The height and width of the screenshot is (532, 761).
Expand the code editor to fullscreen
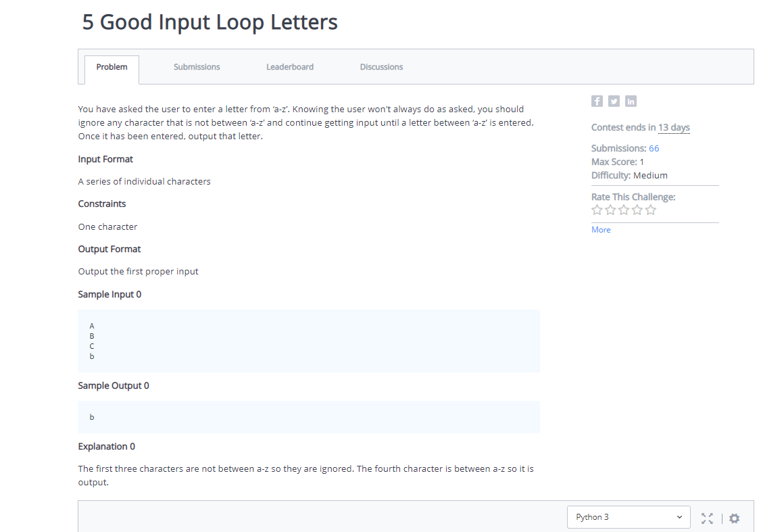click(707, 518)
